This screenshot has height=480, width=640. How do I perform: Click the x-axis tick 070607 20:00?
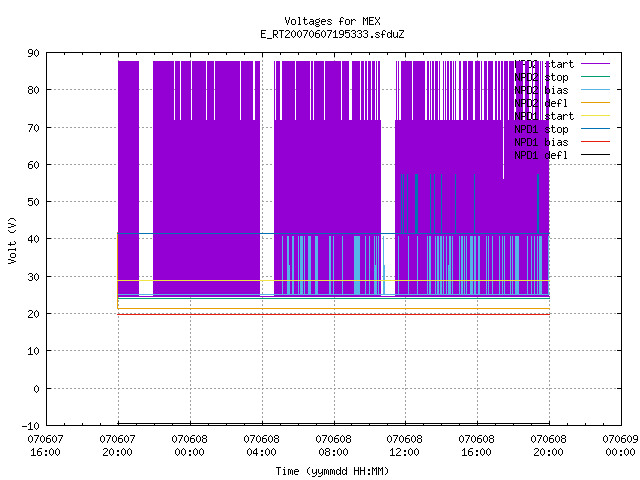[x=118, y=446]
